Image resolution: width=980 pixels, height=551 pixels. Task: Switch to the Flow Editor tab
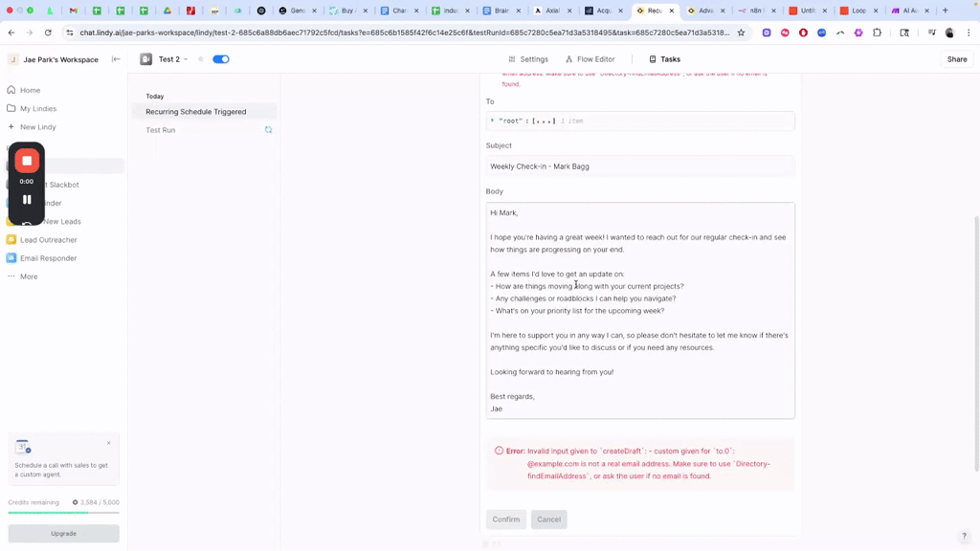590,59
